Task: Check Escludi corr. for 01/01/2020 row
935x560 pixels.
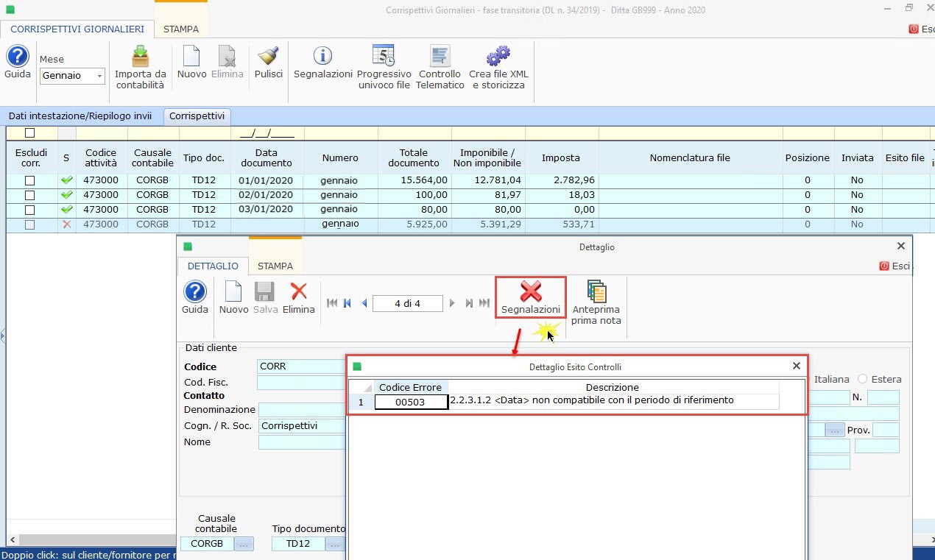Action: tap(30, 180)
